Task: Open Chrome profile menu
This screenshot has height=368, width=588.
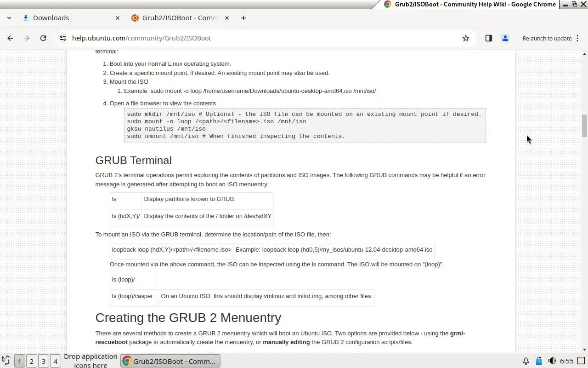Action: coord(505,38)
